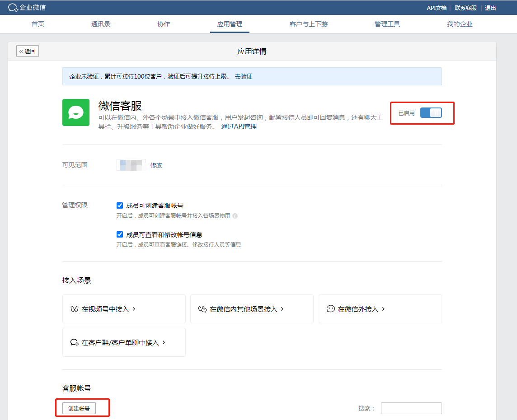Open the 我的企业 tab
The width and height of the screenshot is (517, 420).
(460, 24)
